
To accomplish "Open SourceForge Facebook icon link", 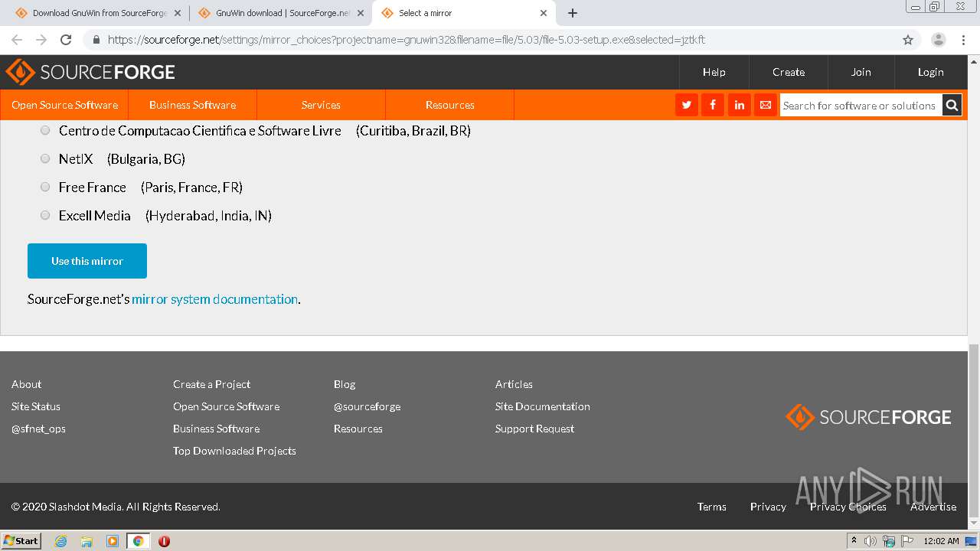I will point(713,105).
